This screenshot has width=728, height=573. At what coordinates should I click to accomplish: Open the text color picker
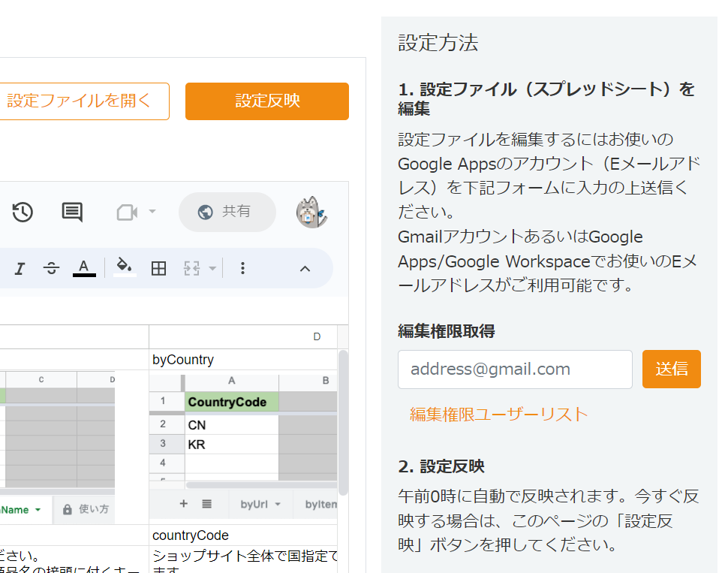[84, 267]
